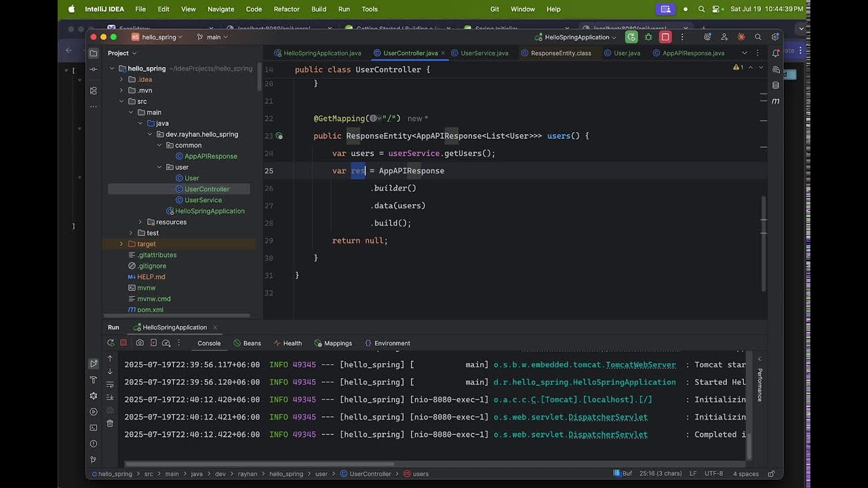Click the exit/attach icon in Run toolbar
Image resolution: width=868 pixels, height=488 pixels.
tap(154, 343)
